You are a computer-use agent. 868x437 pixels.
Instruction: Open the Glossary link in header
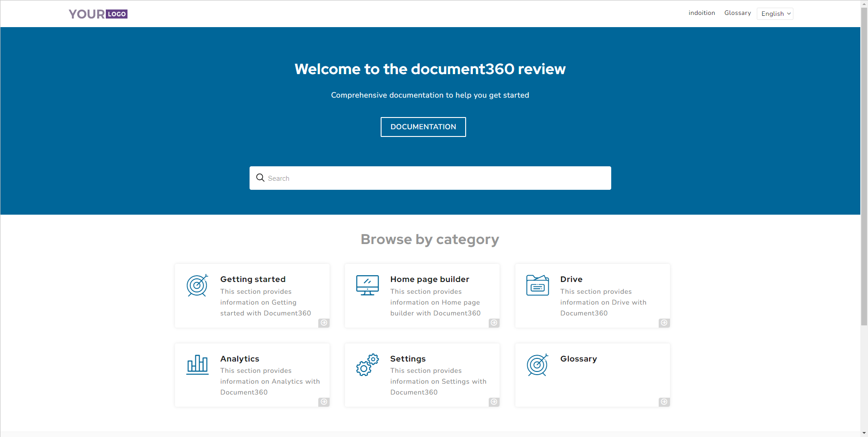coord(737,13)
